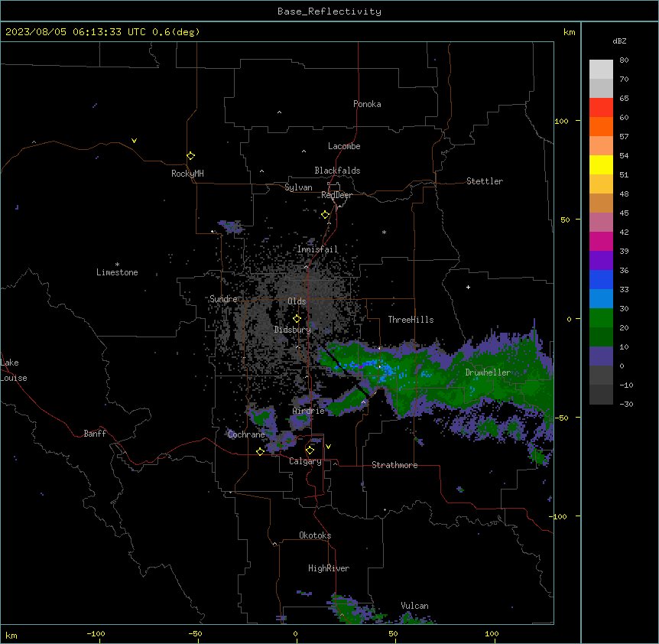Click the dBZ legend heading
659x644 pixels.
tap(619, 41)
